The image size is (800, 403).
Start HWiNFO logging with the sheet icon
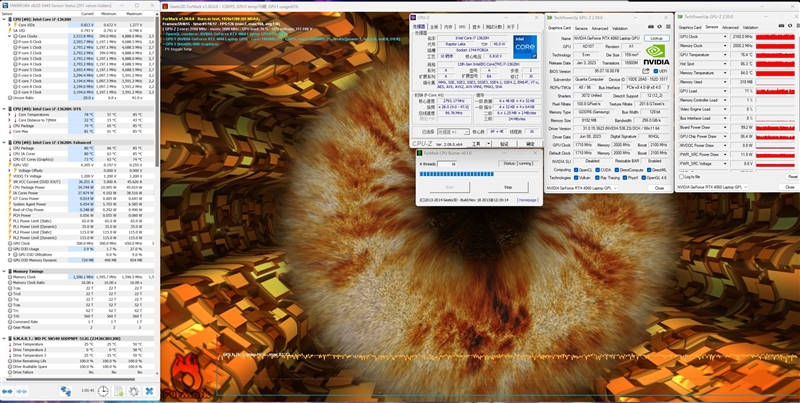click(118, 391)
